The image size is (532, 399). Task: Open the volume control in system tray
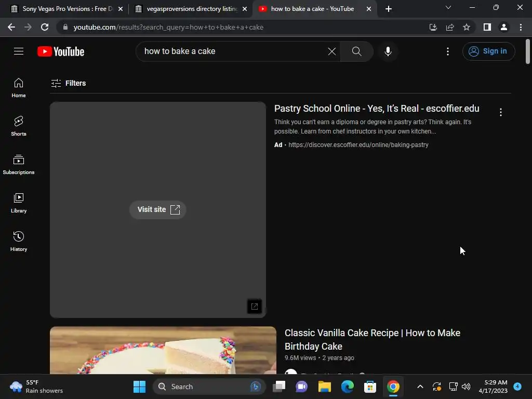466,387
